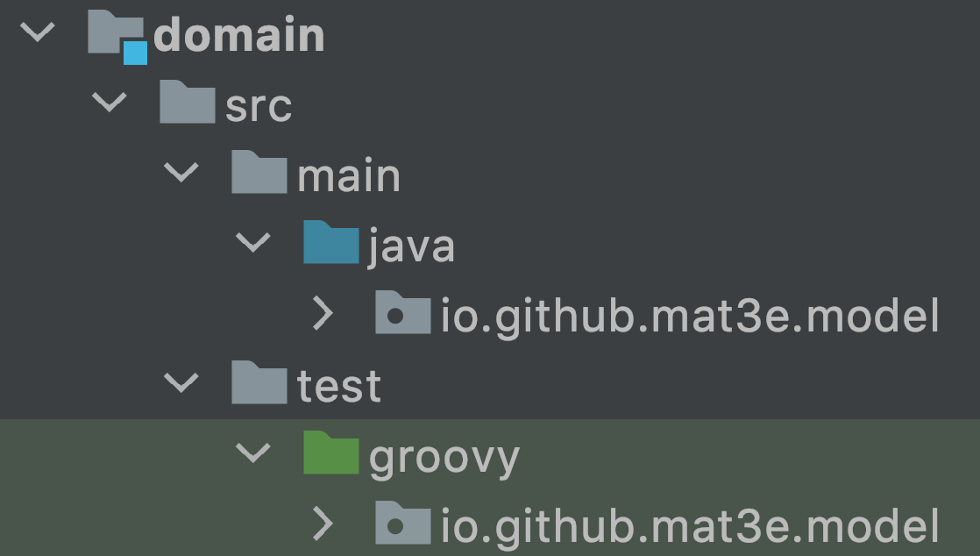Click the package icon under java folder
The height and width of the screenshot is (556, 980).
tap(402, 315)
